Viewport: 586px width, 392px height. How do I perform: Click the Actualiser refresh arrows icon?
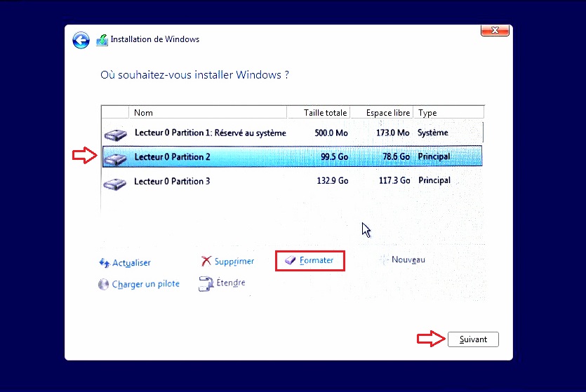click(x=105, y=263)
